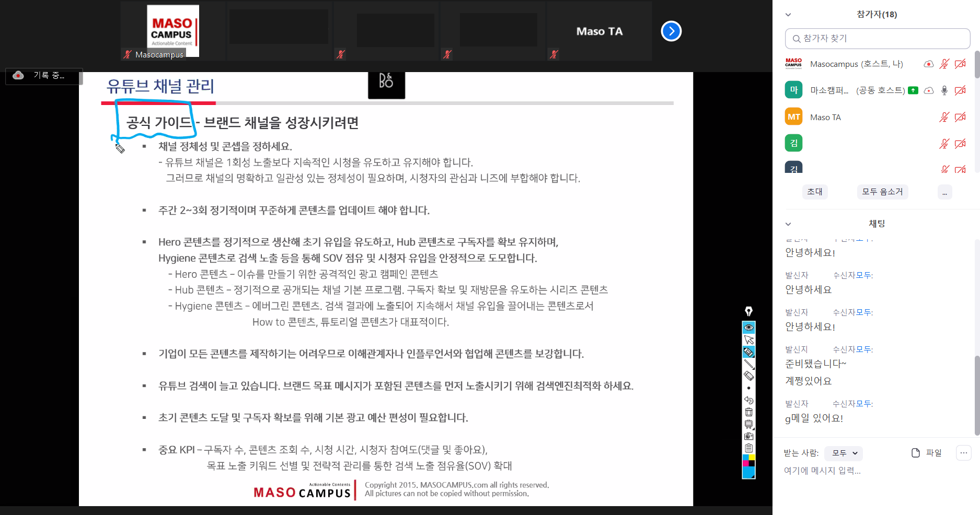The image size is (980, 515).
Task: Open participants more options ellipsis button
Action: click(944, 192)
